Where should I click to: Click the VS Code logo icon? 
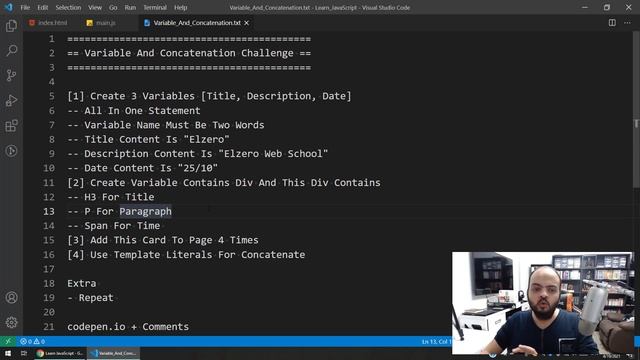tap(8, 7)
